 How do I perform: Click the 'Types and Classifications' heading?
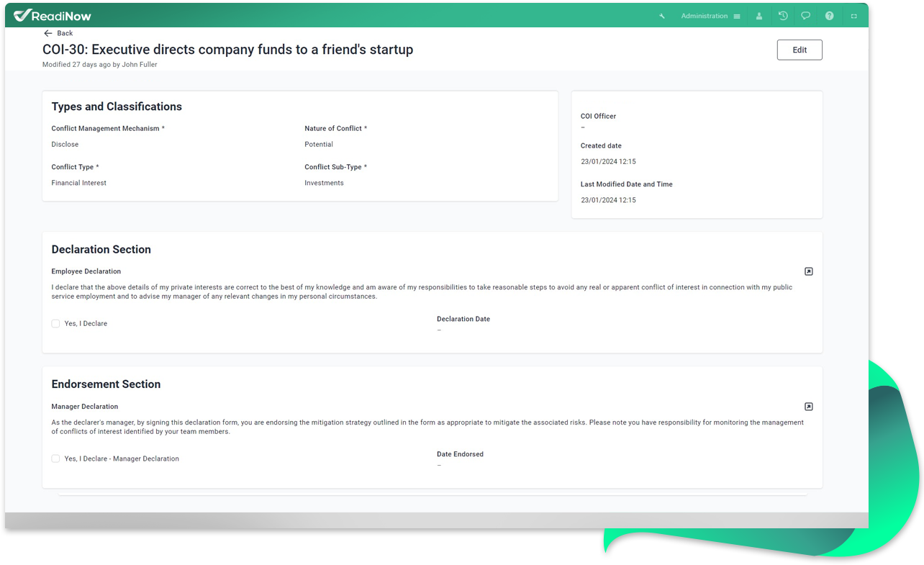point(117,107)
